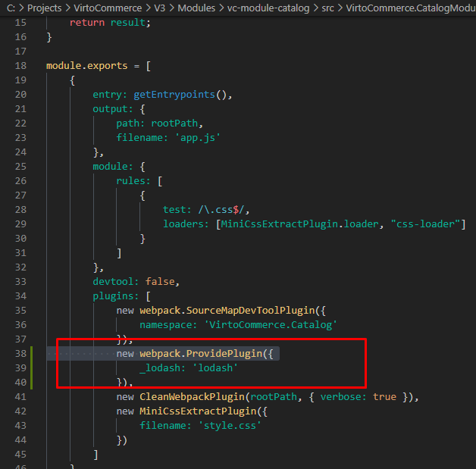Place cursor on 'ProvidePlugin' text

[224, 354]
